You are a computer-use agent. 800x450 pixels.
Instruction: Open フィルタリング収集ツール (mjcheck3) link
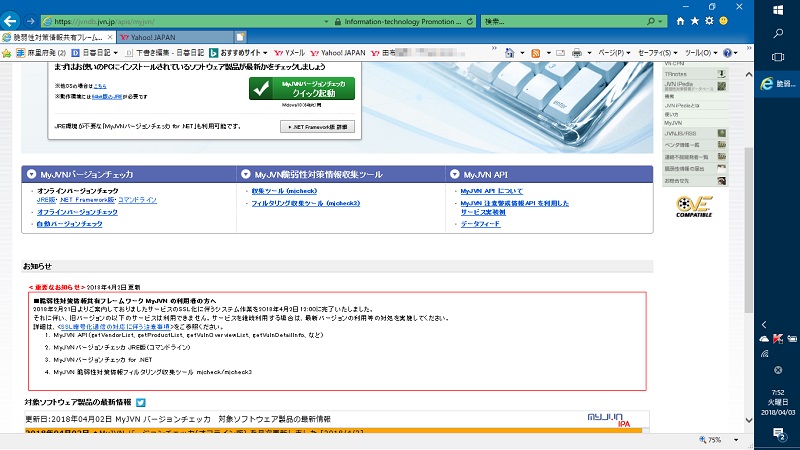[306, 203]
